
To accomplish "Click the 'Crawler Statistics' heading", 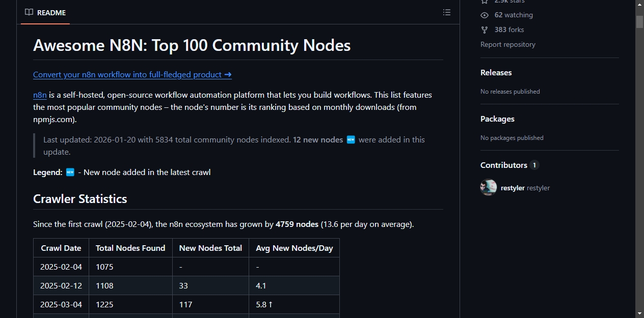I will 80,199.
